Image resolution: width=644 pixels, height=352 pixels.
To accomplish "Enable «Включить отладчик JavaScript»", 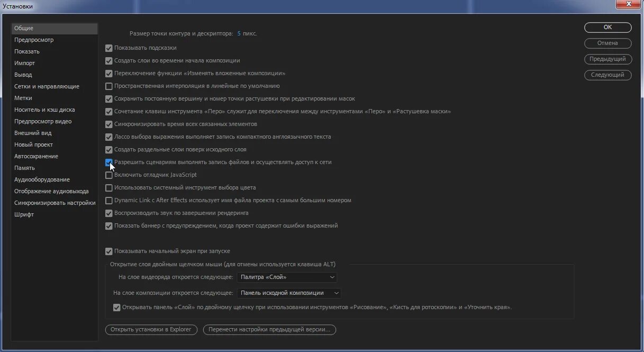I will point(109,175).
